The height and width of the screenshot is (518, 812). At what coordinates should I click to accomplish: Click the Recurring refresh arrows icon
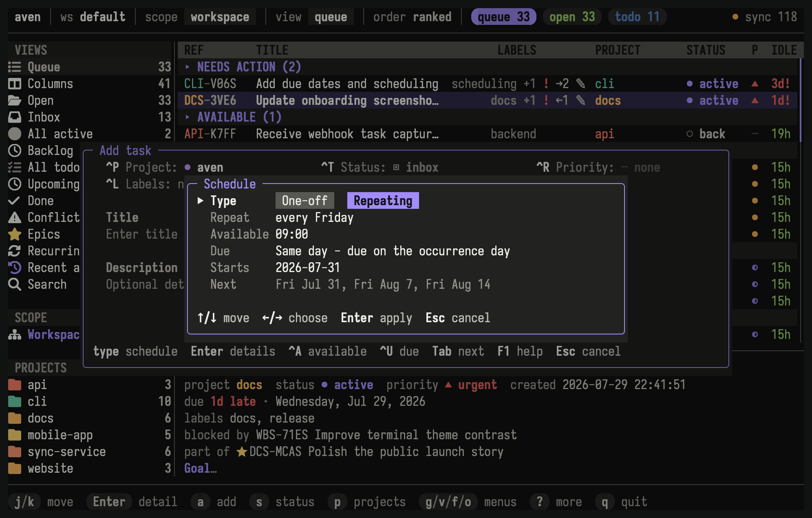pyautogui.click(x=15, y=251)
